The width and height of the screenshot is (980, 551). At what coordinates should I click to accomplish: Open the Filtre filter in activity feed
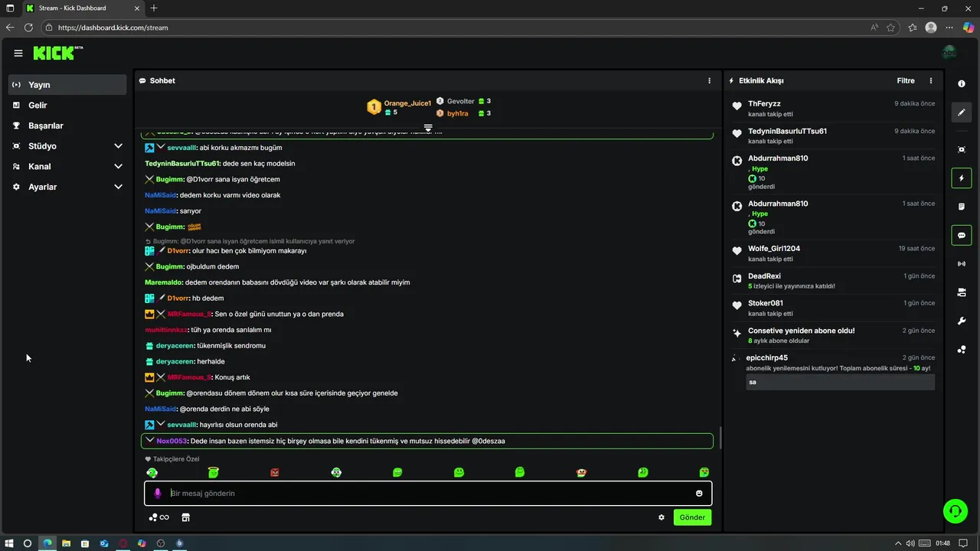click(906, 80)
